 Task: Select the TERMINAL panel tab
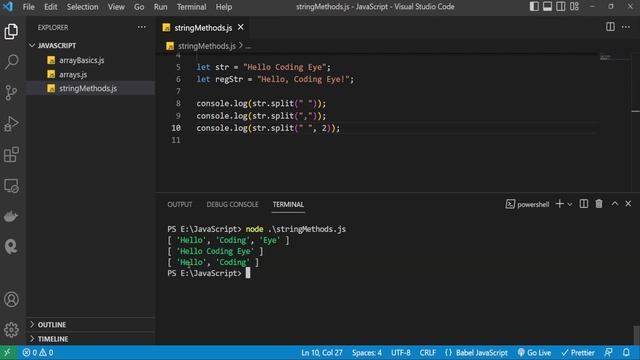[x=288, y=204]
